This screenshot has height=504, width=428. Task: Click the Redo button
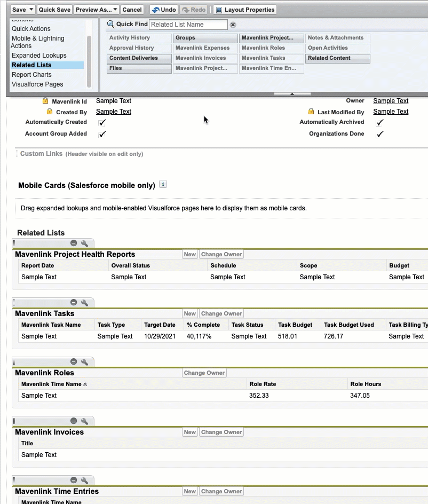tap(194, 10)
